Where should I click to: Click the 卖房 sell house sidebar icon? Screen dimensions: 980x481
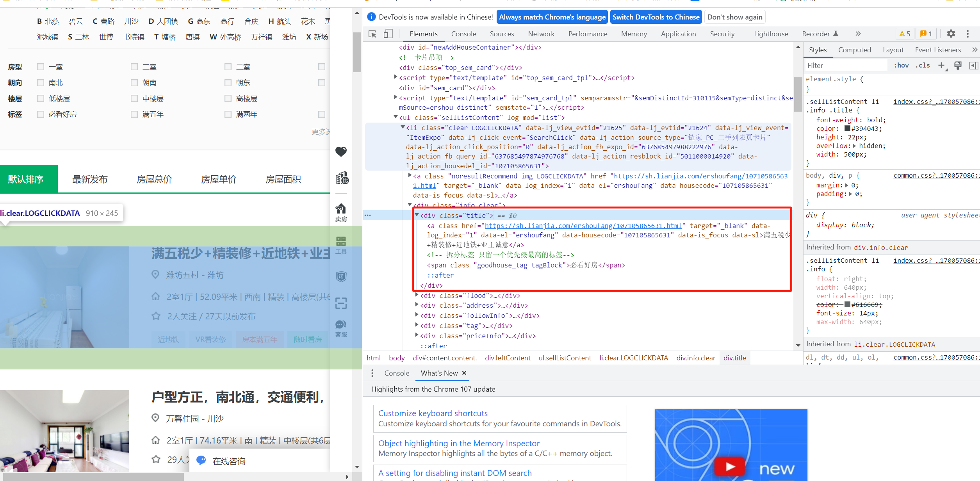[x=341, y=213]
